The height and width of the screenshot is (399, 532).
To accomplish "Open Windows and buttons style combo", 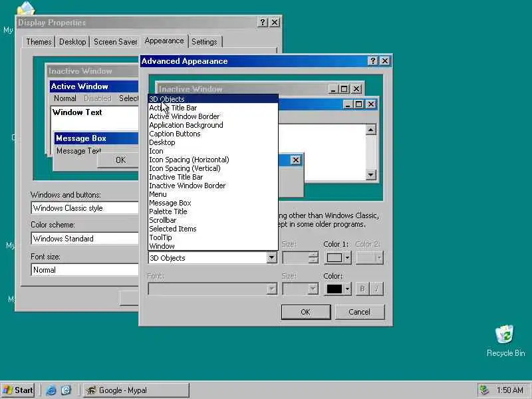I will click(85, 208).
